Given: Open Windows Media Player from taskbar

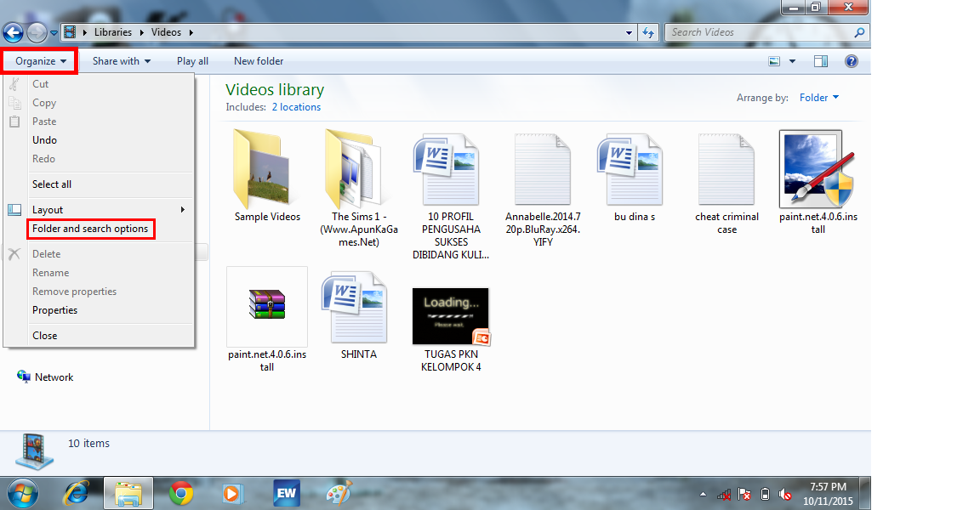Looking at the screenshot, I should pos(232,494).
